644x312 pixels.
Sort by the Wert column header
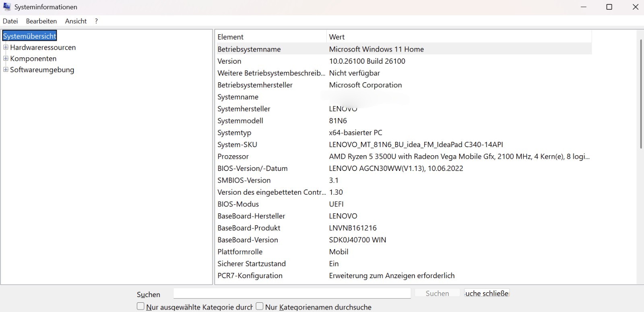[x=459, y=37]
